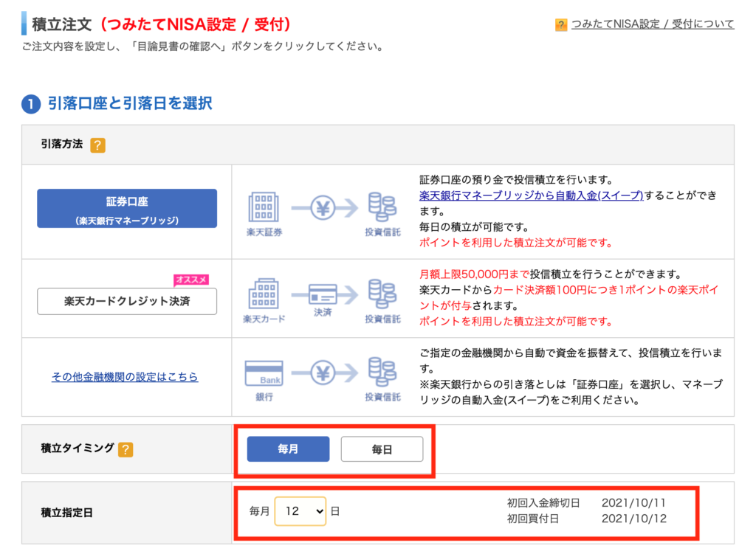Screen dimensions: 756x554
Task: Click 投資信託 coins icon in 証券口座 row
Action: [382, 207]
